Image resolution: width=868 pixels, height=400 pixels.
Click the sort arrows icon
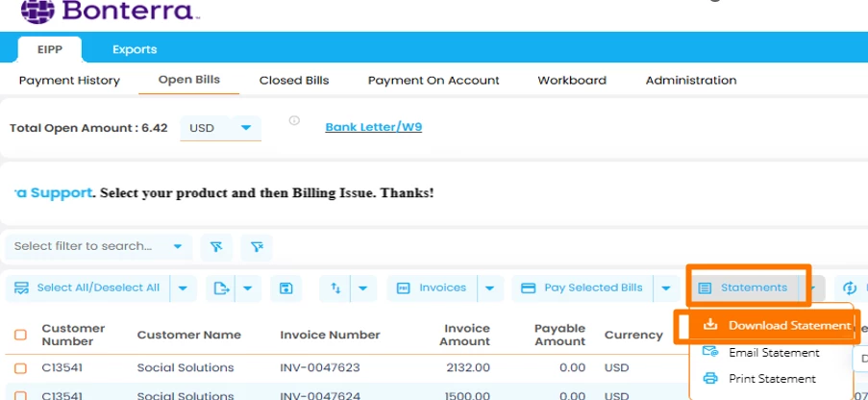[335, 288]
